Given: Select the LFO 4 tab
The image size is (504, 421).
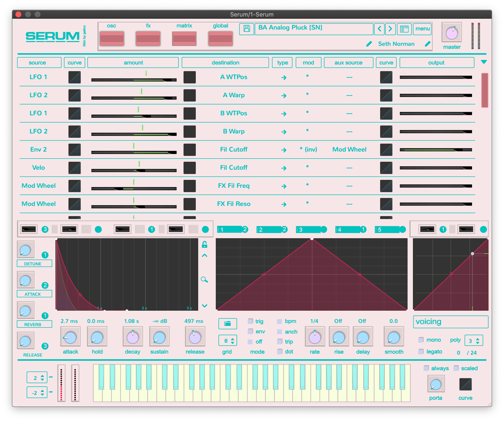Looking at the screenshot, I should (351, 230).
